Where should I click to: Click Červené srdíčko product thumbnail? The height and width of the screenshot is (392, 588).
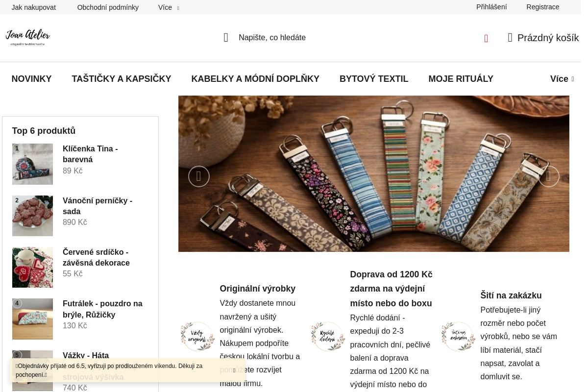[x=32, y=267]
